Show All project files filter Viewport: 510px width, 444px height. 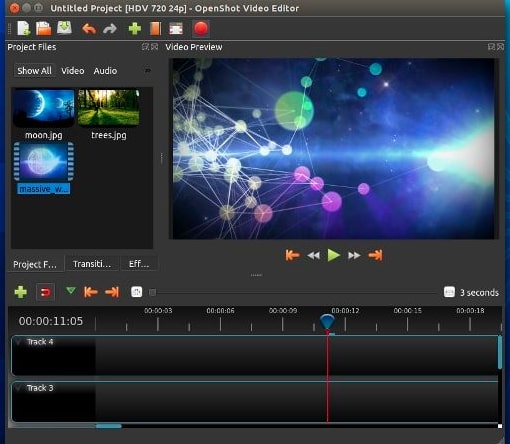(34, 71)
